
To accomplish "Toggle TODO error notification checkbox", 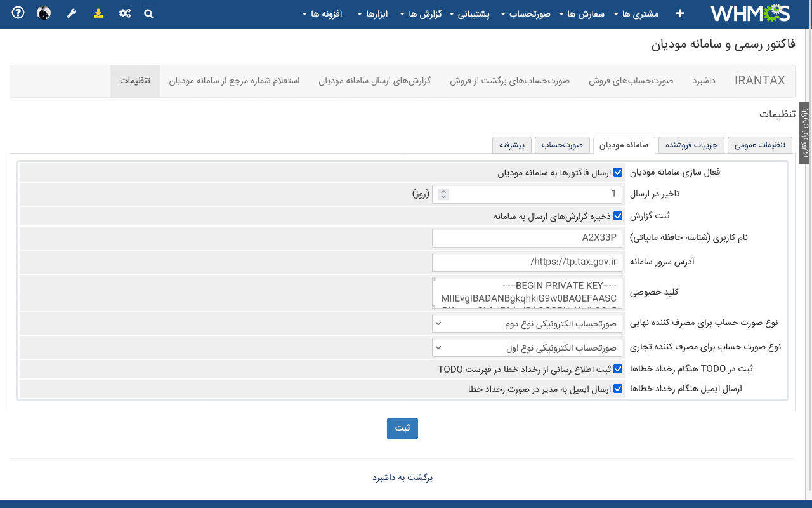I will 618,369.
